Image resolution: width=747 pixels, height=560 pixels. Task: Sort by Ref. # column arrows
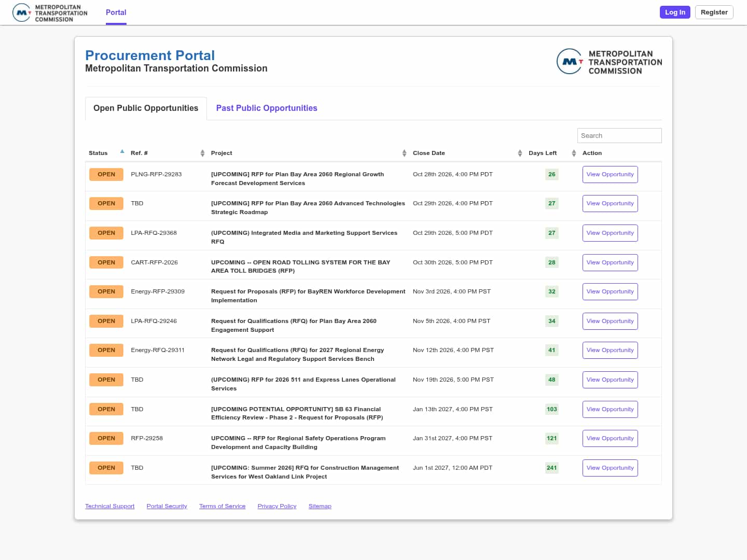202,153
